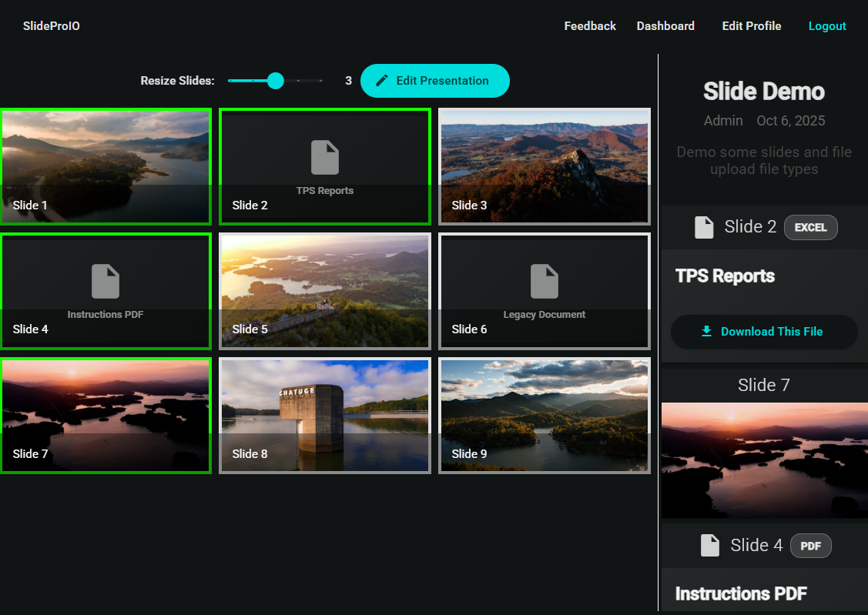Image resolution: width=868 pixels, height=615 pixels.
Task: Click the EXCEL file type badge beside Slide 2
Action: 810,227
